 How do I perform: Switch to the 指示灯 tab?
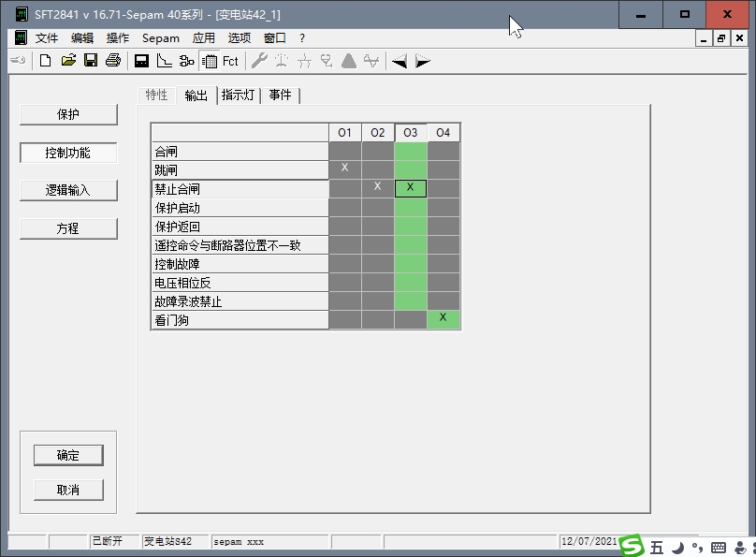pos(238,95)
